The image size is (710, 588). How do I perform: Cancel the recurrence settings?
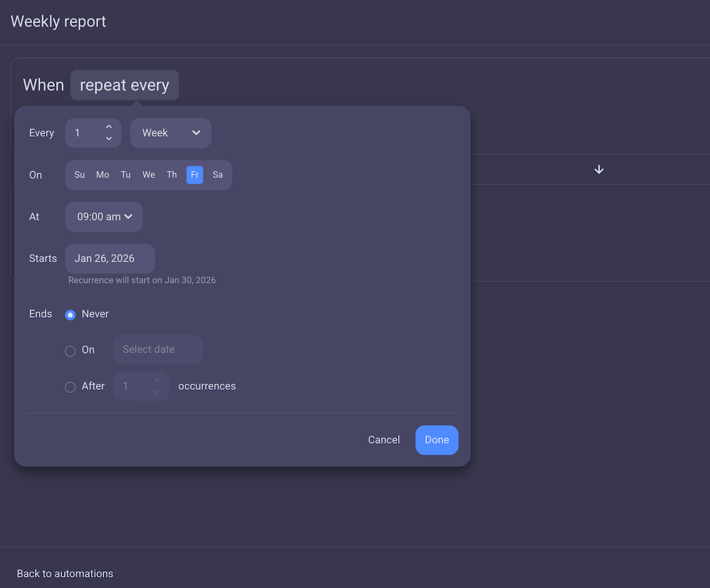[x=383, y=440]
